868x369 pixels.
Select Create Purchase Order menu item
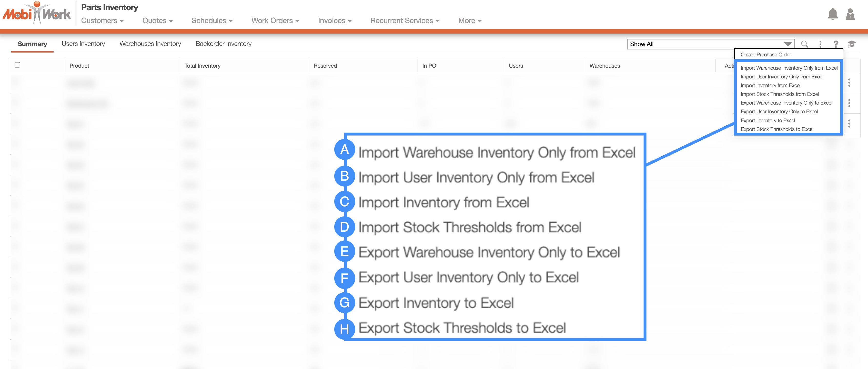click(x=765, y=55)
